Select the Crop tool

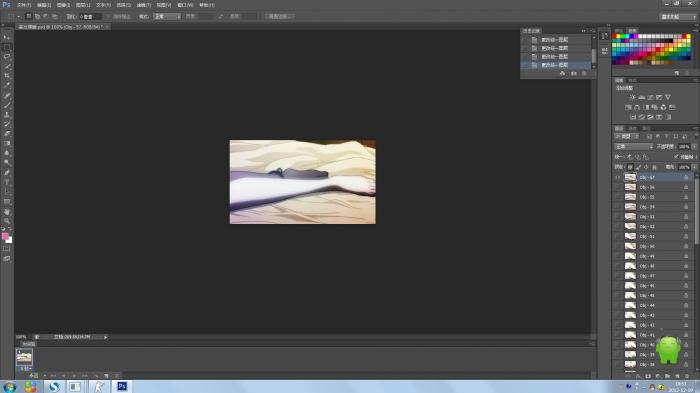[x=6, y=76]
